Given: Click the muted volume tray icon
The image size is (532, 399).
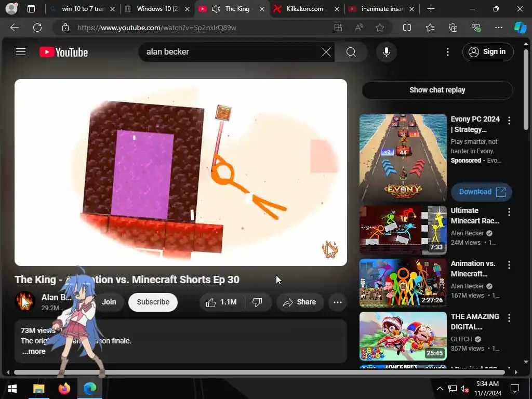Looking at the screenshot, I should point(464,389).
